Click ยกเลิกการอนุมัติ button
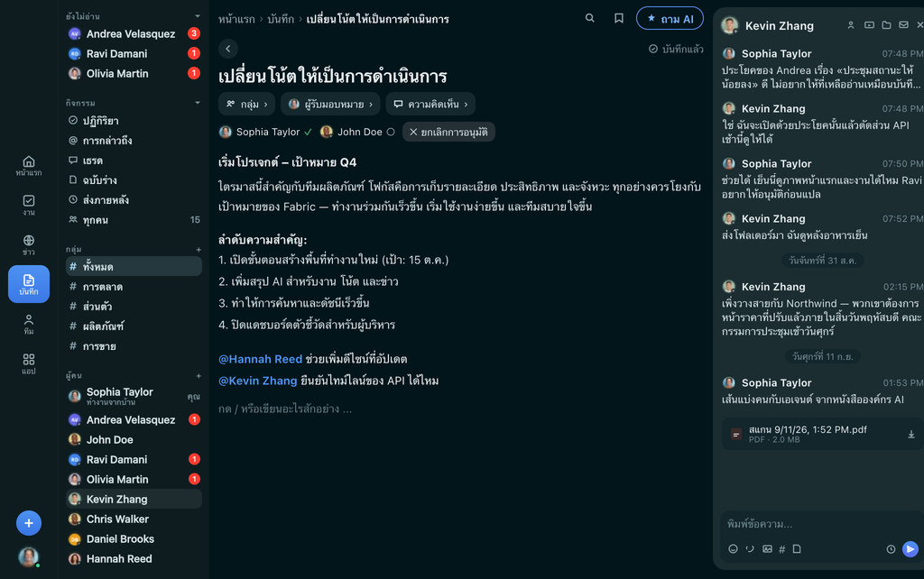924x579 pixels. [x=448, y=132]
